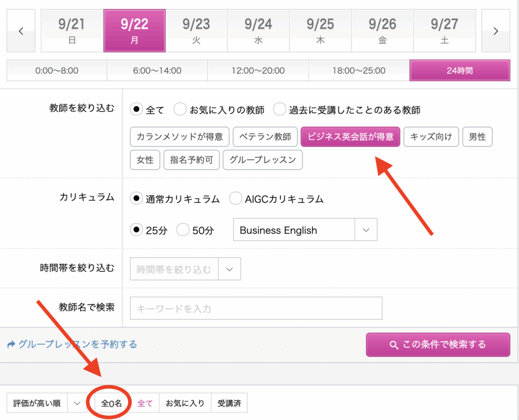Enable the 指名予約可 filter tag
The image size is (519, 420).
pos(192,160)
